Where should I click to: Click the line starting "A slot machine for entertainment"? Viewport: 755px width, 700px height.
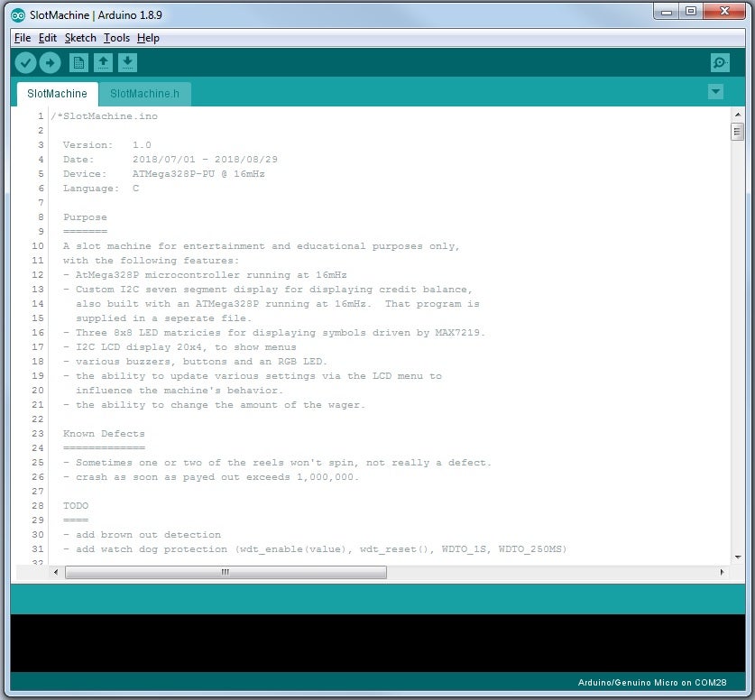click(x=261, y=246)
